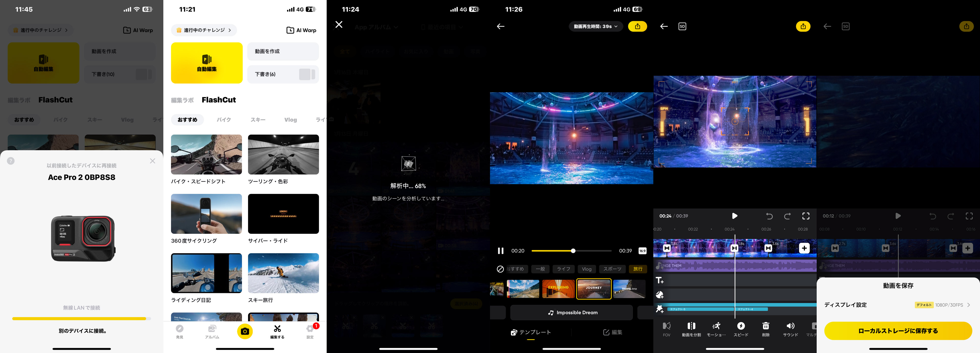Add text with the T+ icon
Image resolution: width=980 pixels, height=353 pixels.
(660, 280)
